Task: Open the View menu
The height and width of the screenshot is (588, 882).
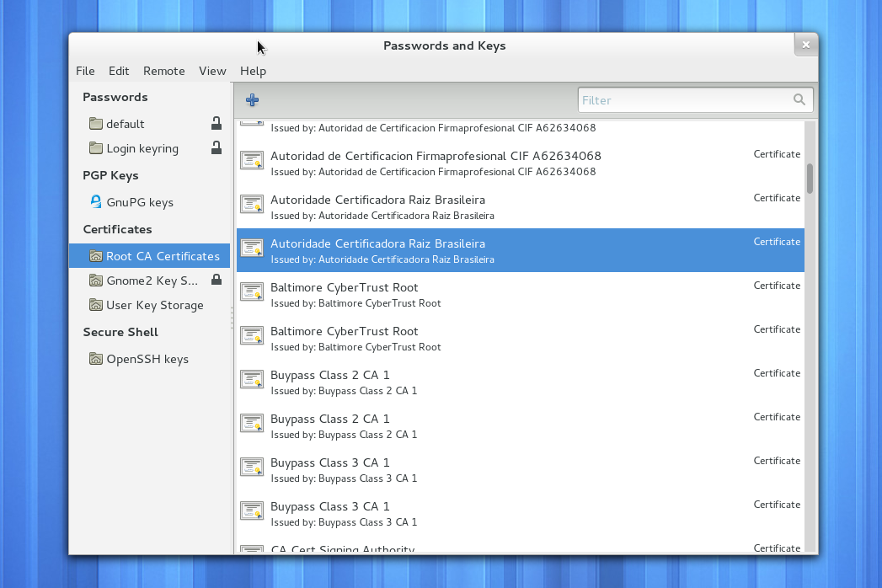Action: (212, 71)
